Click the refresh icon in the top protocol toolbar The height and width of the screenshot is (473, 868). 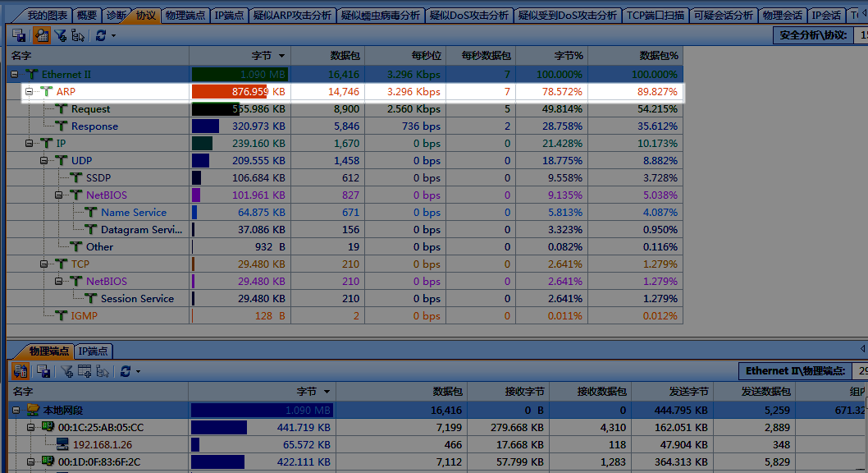101,35
